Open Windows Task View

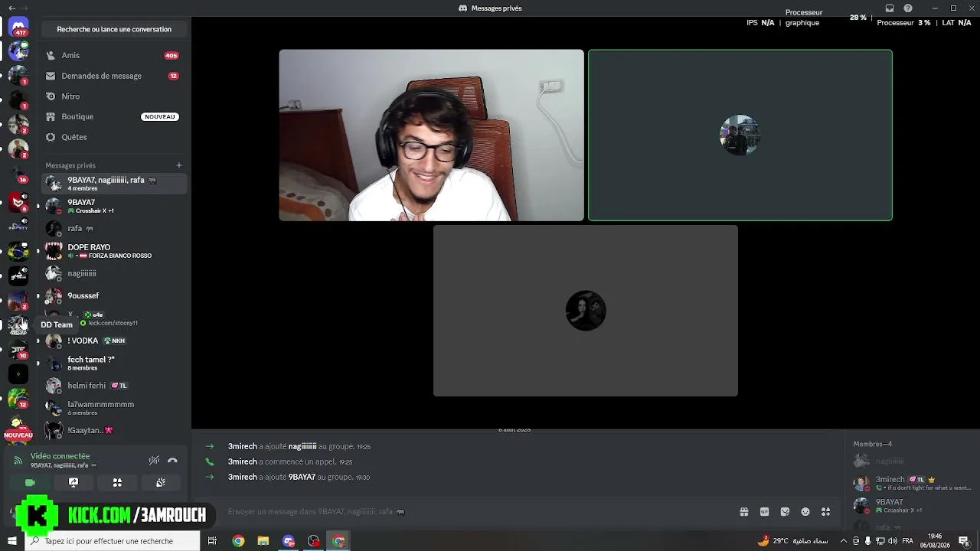coord(212,541)
